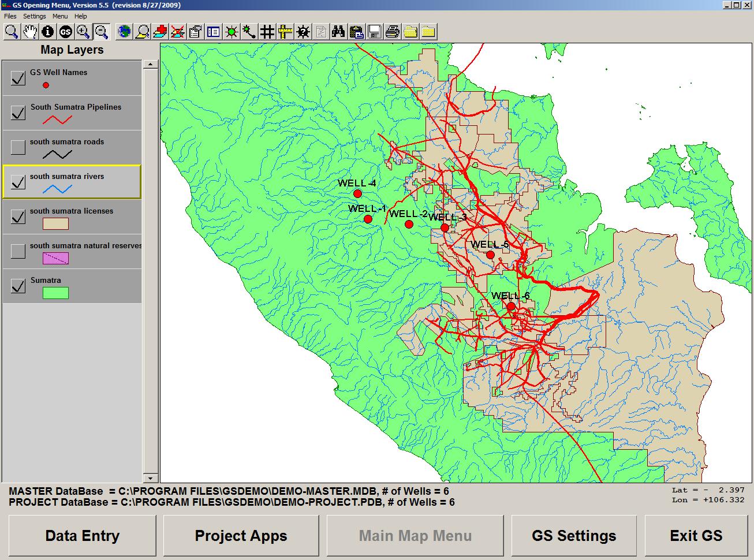Save using the floppy disk toolbar icon

coord(374,32)
